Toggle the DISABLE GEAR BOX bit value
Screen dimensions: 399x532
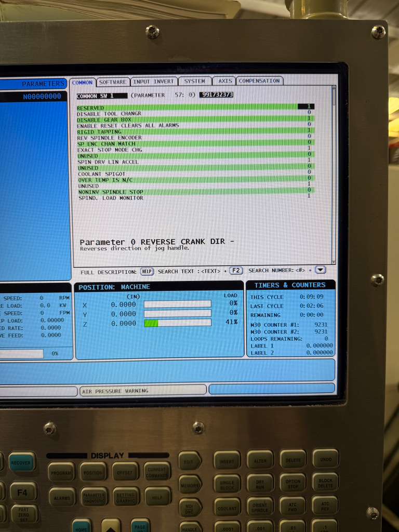[x=309, y=119]
